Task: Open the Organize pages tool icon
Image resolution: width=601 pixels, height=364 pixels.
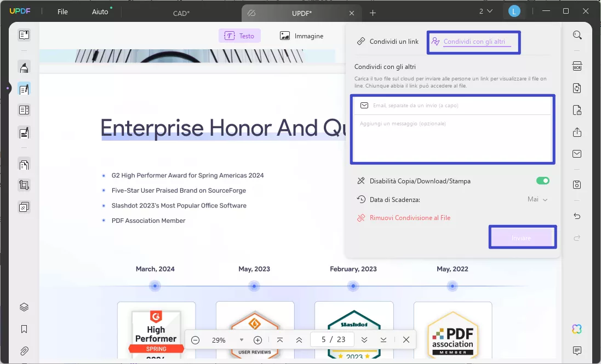Action: 24,110
